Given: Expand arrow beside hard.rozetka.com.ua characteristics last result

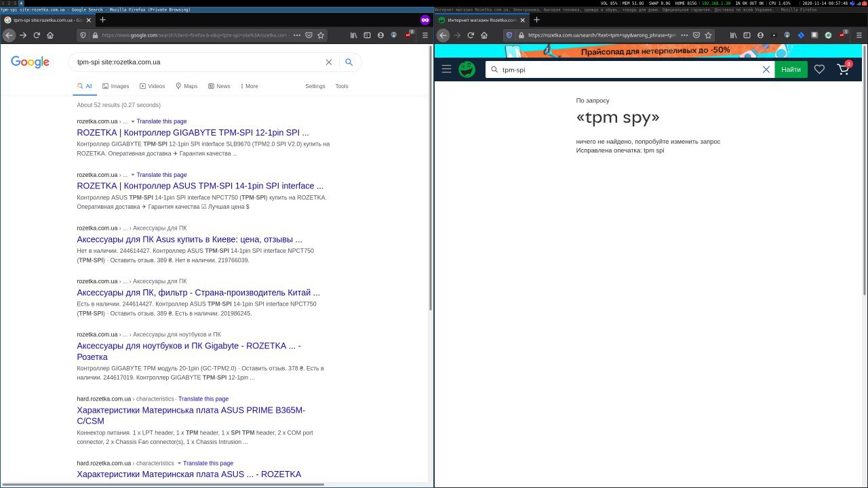Looking at the screenshot, I should point(180,464).
